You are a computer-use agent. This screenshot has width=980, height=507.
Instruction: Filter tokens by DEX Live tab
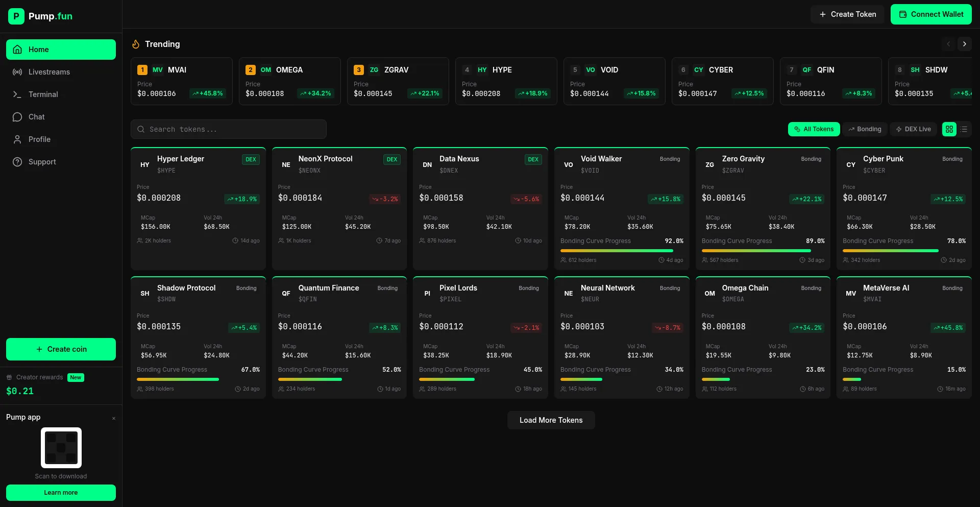tap(913, 129)
